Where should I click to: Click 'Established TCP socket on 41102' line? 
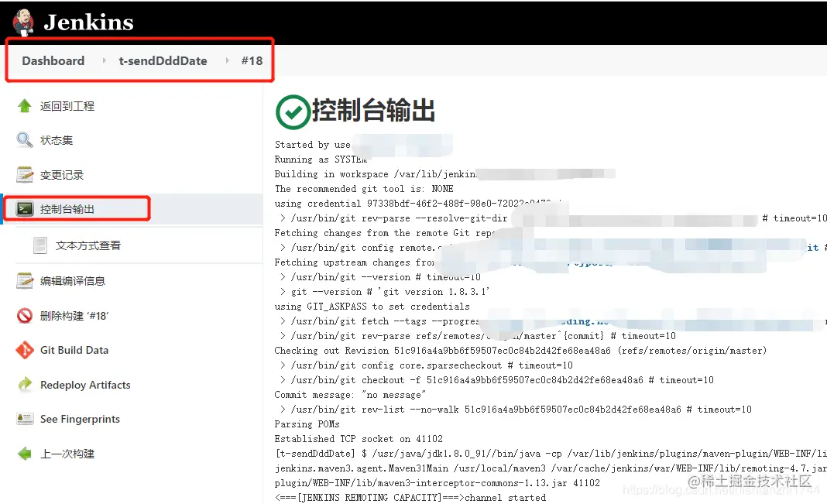click(x=359, y=439)
